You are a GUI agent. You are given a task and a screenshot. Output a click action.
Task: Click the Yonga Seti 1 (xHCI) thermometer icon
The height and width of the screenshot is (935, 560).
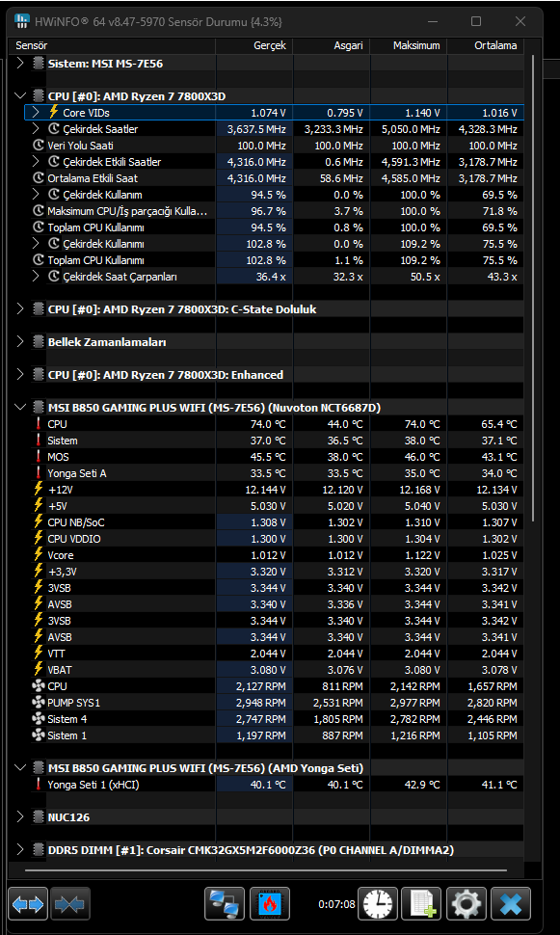(x=39, y=785)
